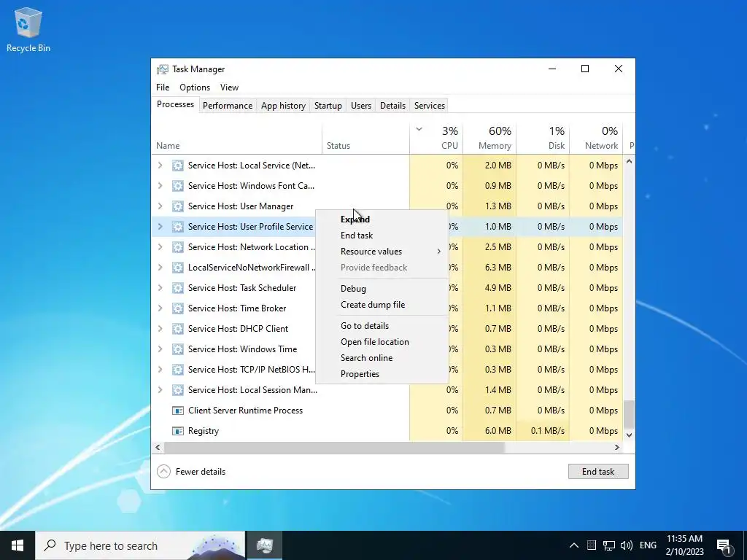Sort by the Network column header
This screenshot has width=747, height=560.
tap(596, 138)
